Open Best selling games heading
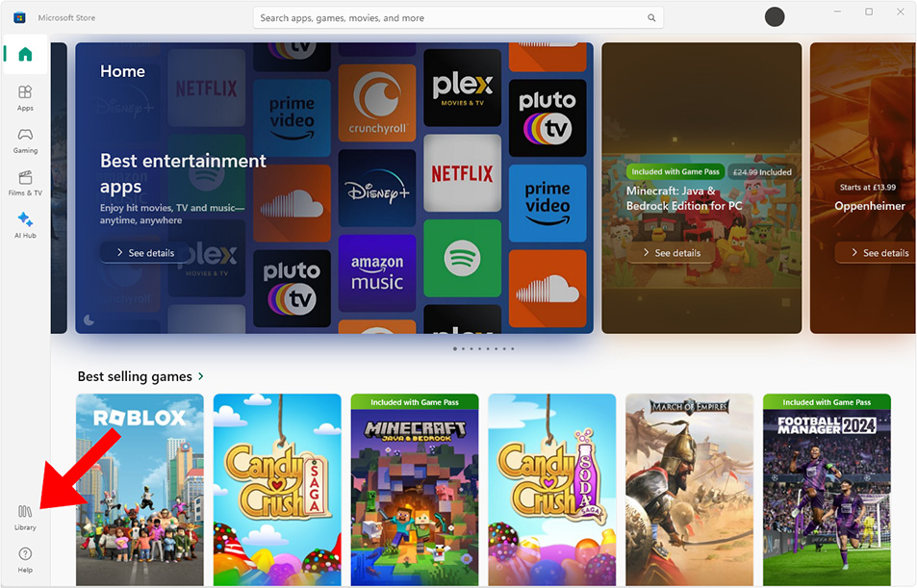 coord(135,376)
